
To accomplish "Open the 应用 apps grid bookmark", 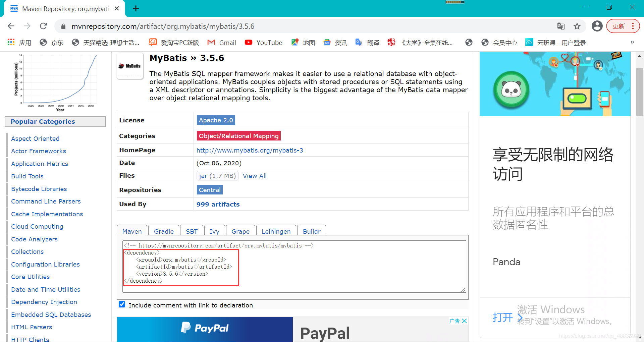I will [x=19, y=43].
